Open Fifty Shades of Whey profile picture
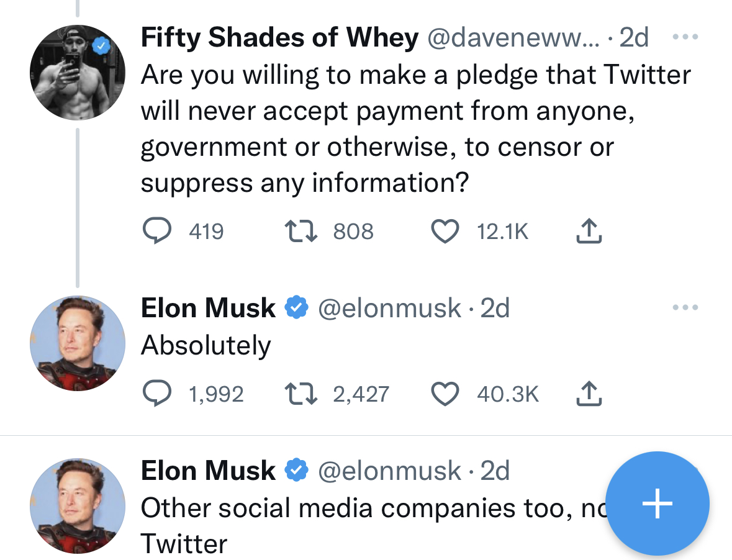The width and height of the screenshot is (732, 560). pyautogui.click(x=78, y=72)
